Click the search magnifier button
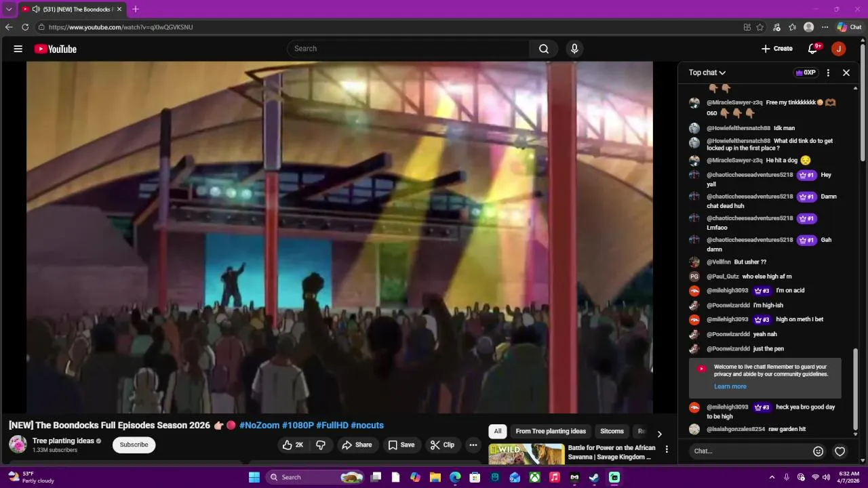 pyautogui.click(x=544, y=49)
